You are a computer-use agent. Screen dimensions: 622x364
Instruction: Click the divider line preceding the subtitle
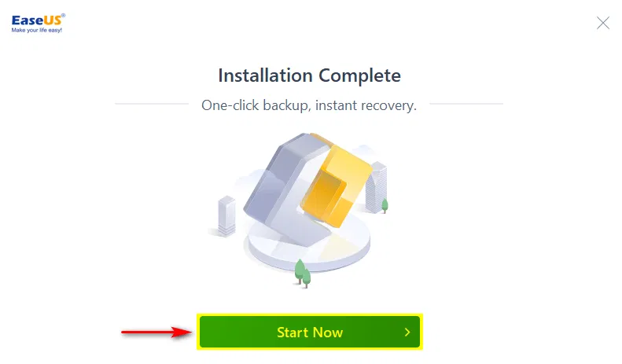pos(152,104)
